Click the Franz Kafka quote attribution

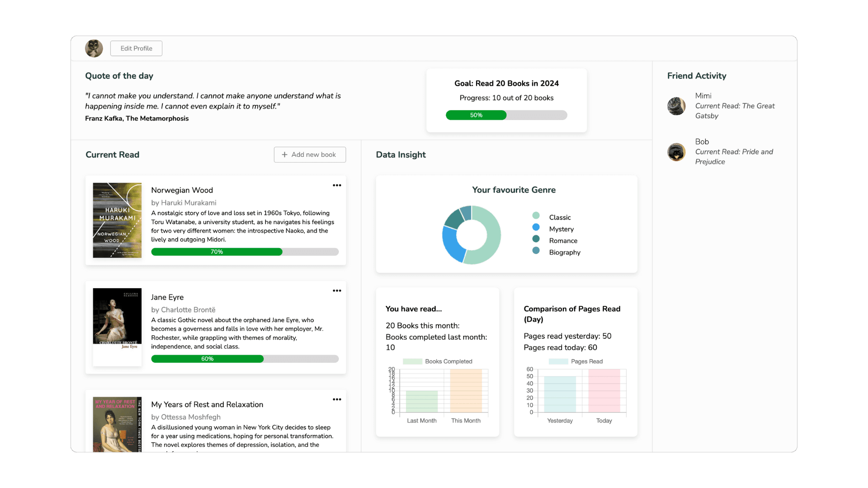click(x=137, y=118)
